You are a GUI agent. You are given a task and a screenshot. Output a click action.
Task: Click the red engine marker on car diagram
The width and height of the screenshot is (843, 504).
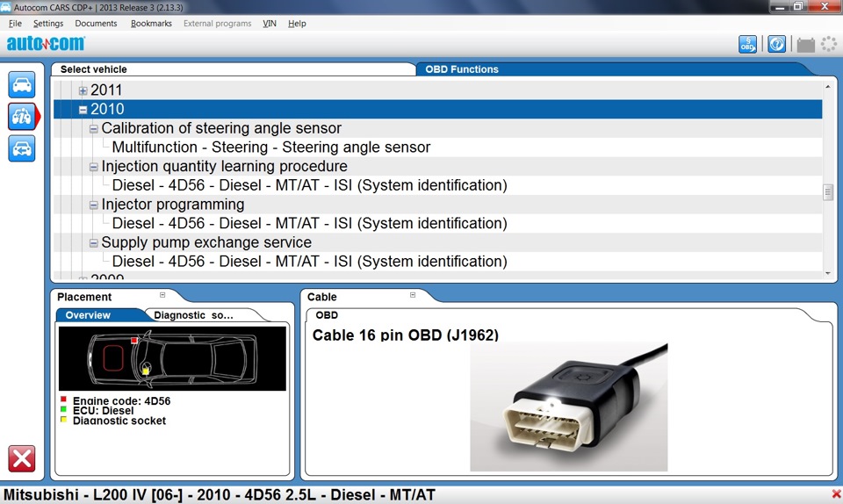133,340
